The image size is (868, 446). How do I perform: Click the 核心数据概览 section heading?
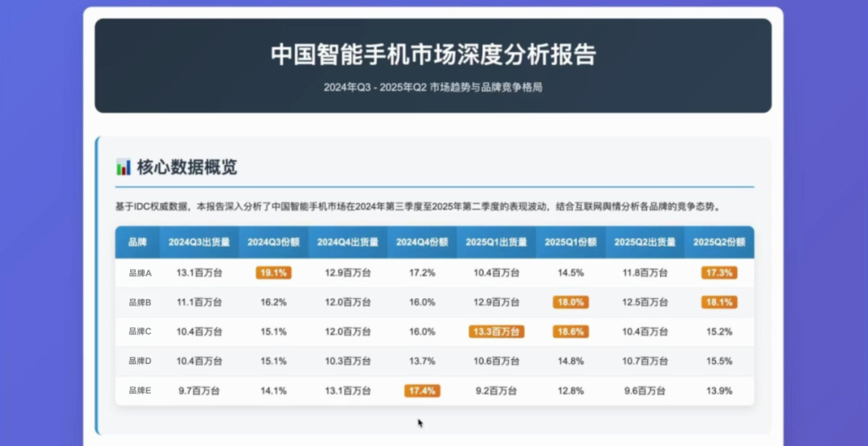[187, 166]
